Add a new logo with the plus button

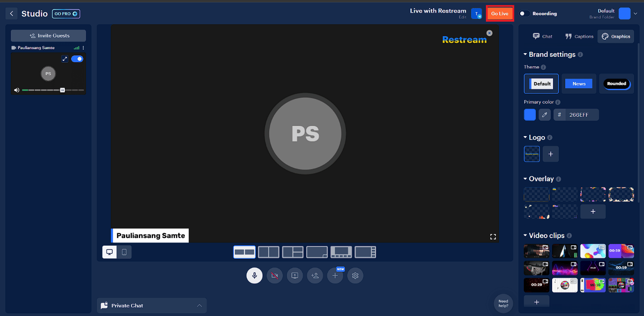[x=551, y=154]
